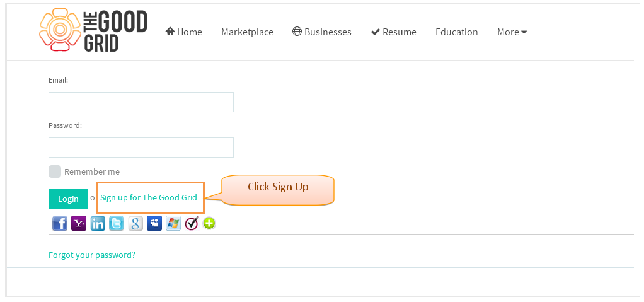Viewport: 644px width, 302px height.
Task: Toggle the Remember me checkbox
Action: 55,171
